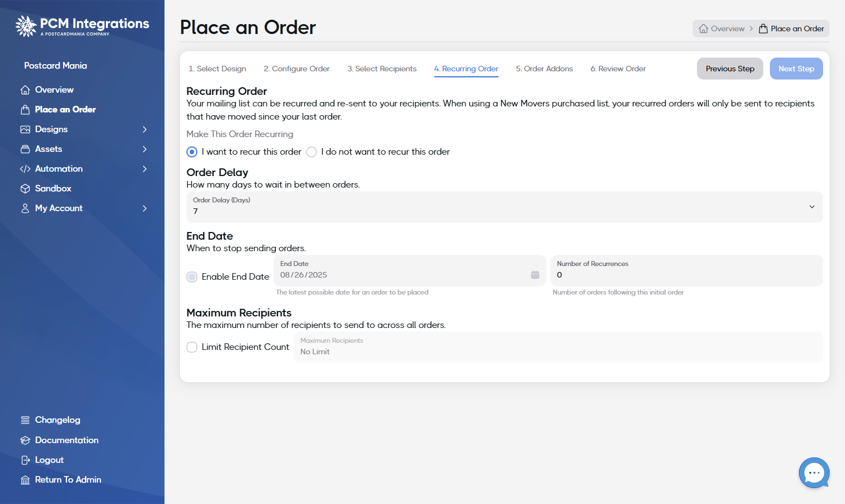Click the Automation code brackets icon
Image resolution: width=845 pixels, height=504 pixels.
[25, 169]
